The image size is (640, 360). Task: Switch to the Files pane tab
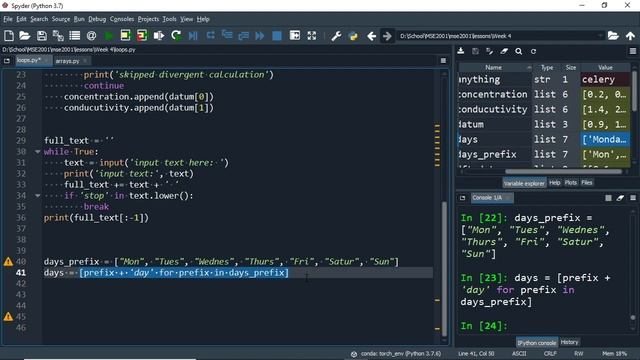(x=587, y=183)
